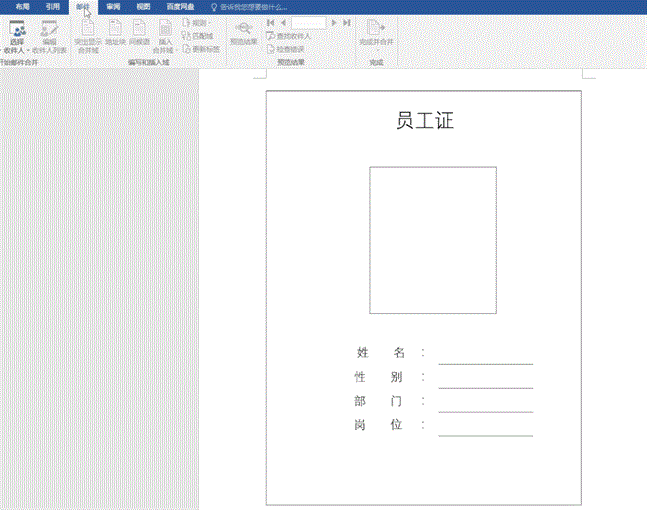The height and width of the screenshot is (510, 647).
Task: Switch to the References (引用) tab
Action: (x=52, y=6)
